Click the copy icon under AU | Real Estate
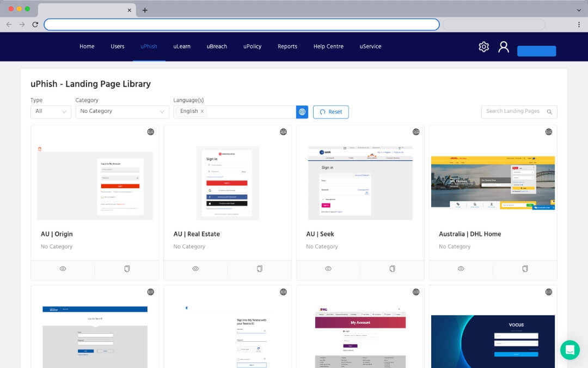This screenshot has width=588, height=368. [260, 269]
